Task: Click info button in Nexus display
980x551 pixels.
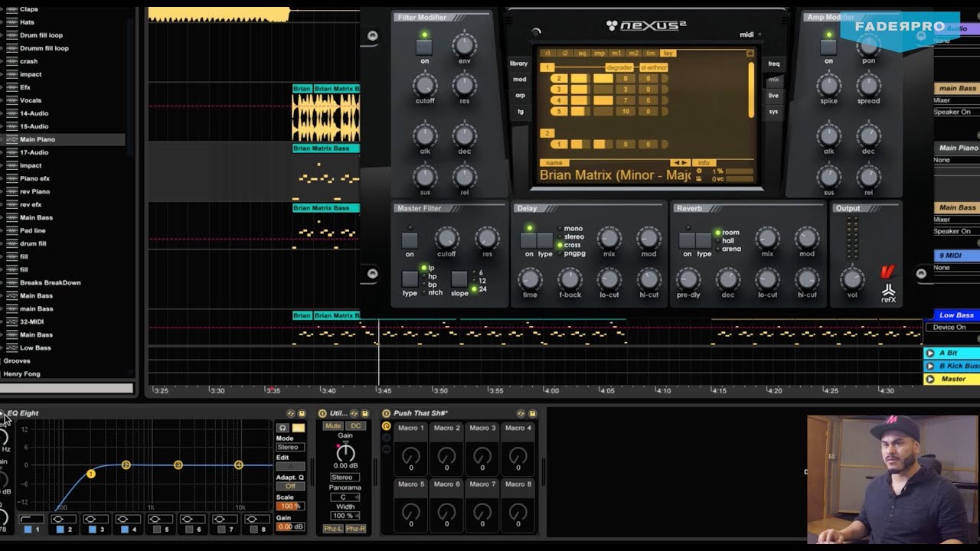Action: [x=704, y=162]
